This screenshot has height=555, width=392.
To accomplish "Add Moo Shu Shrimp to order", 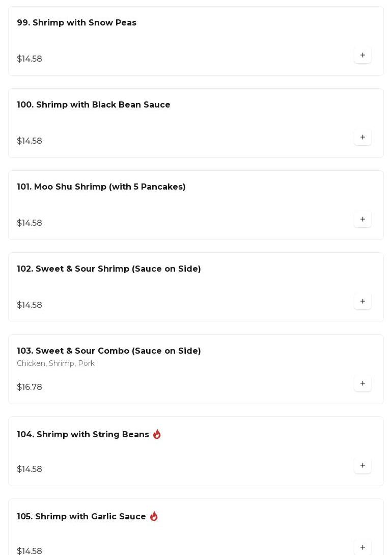I will click(362, 219).
